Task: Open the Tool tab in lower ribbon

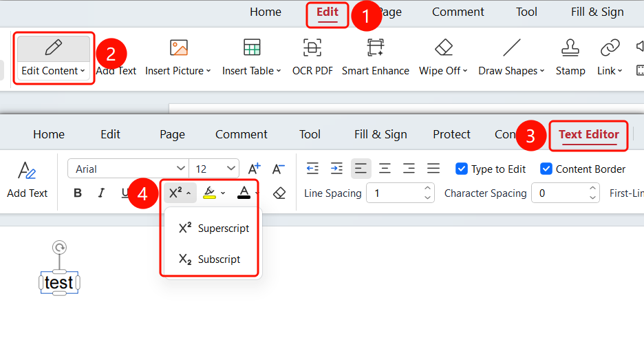Action: 310,135
